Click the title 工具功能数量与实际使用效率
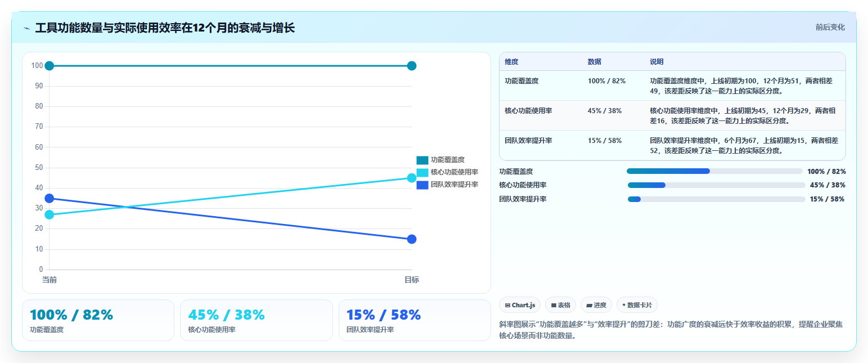Screen dimensions: 868x363 [x=165, y=28]
